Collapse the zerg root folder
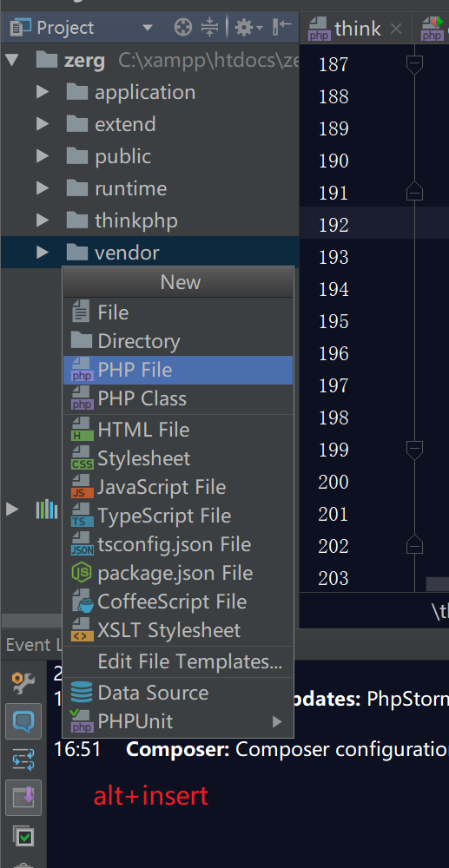Viewport: 449px width, 868px height. click(11, 61)
